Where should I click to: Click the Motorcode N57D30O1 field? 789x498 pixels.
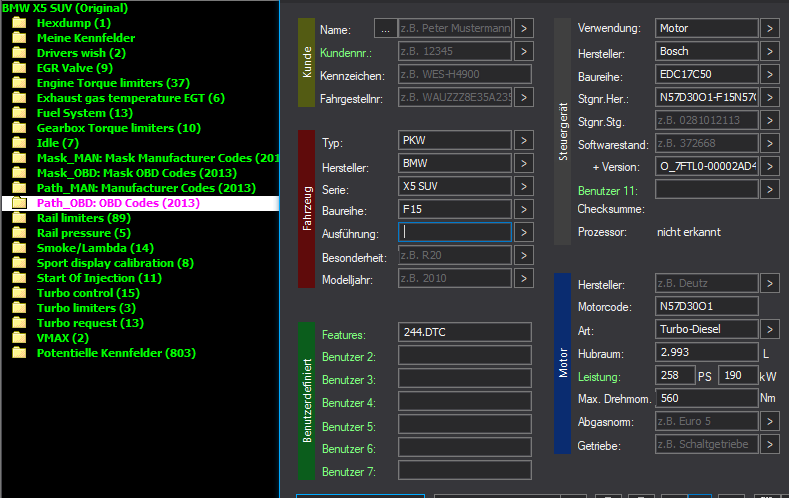point(707,306)
